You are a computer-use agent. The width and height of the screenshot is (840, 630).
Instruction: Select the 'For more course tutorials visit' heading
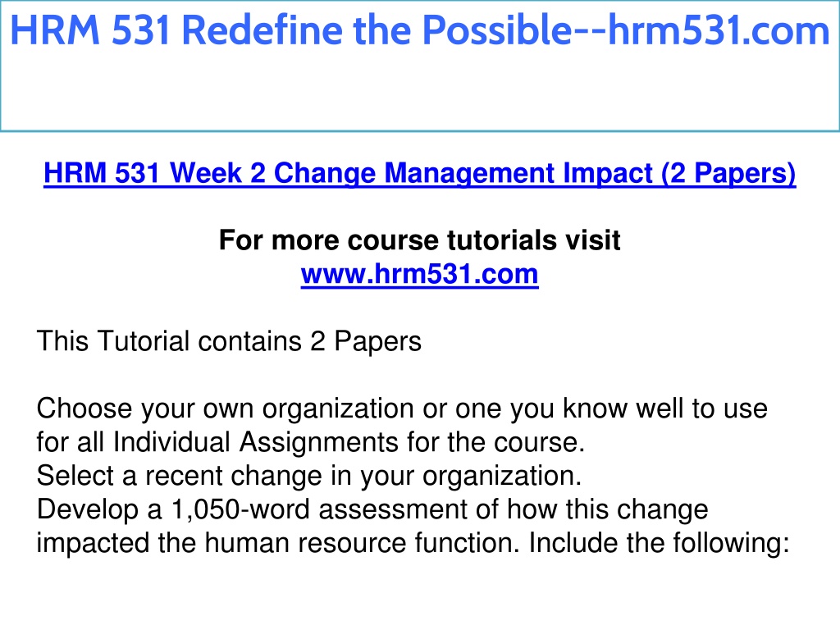[x=419, y=240]
